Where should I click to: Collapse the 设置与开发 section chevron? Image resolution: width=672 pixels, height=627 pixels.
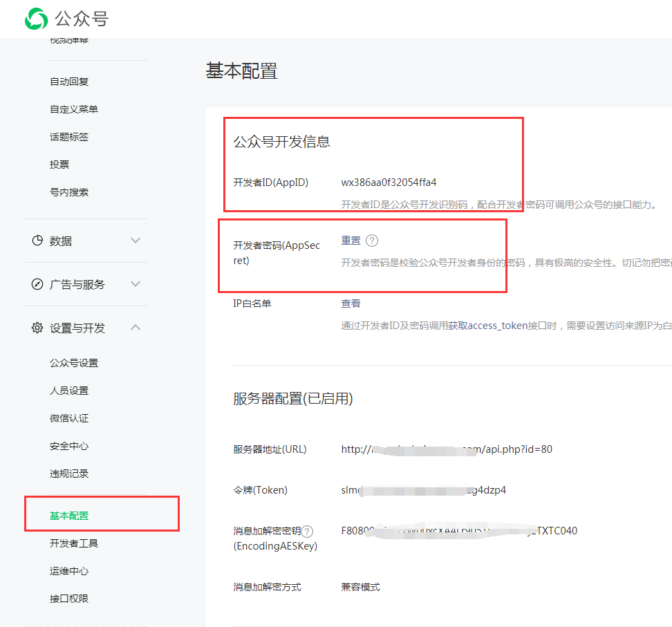click(136, 328)
